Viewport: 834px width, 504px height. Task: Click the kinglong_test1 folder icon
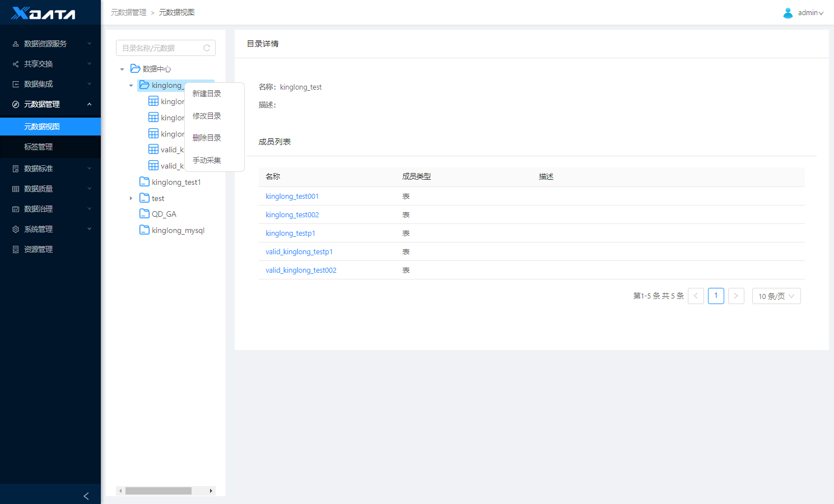tap(145, 181)
